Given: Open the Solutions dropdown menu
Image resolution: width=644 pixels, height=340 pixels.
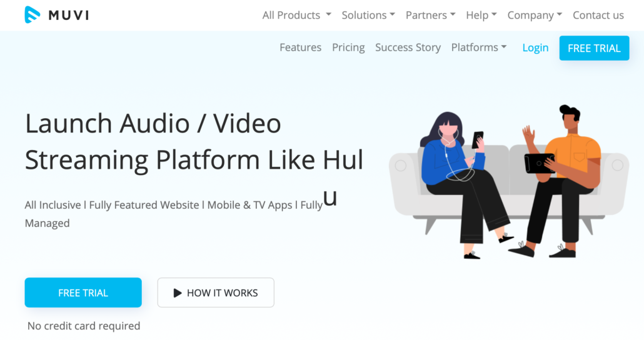Looking at the screenshot, I should pos(368,15).
